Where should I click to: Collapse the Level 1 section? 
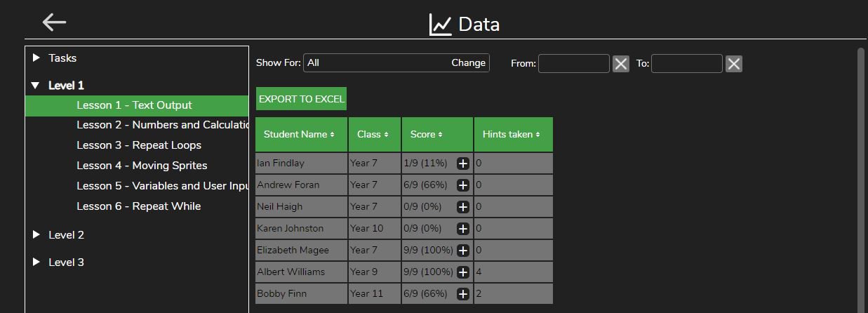pos(36,86)
